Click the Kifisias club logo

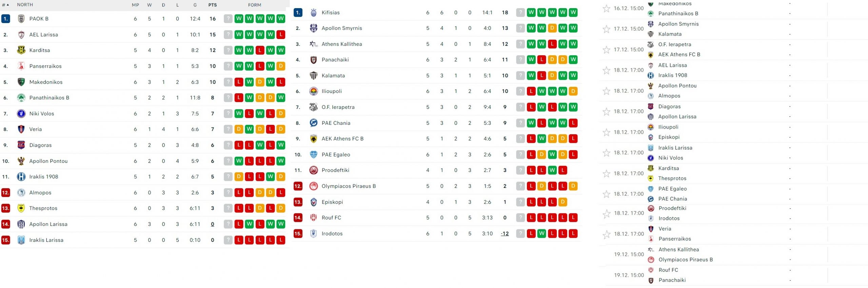[x=314, y=13]
